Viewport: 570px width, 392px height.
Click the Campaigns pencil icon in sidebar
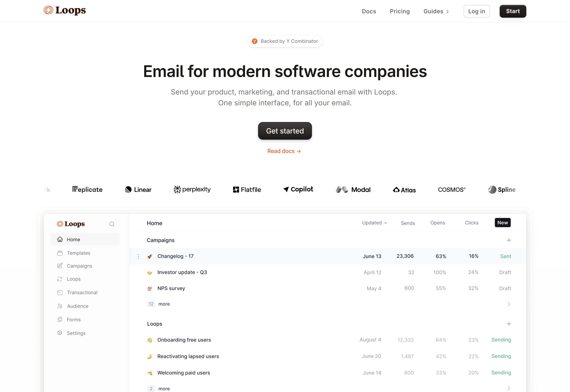click(x=60, y=266)
